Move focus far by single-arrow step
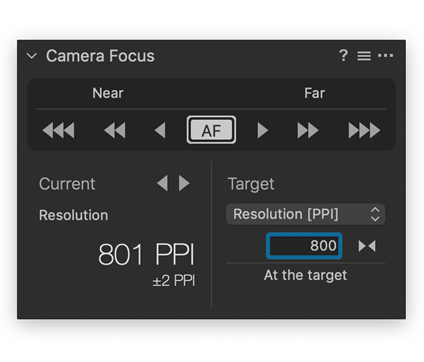This screenshot has height=362, width=424. [263, 130]
